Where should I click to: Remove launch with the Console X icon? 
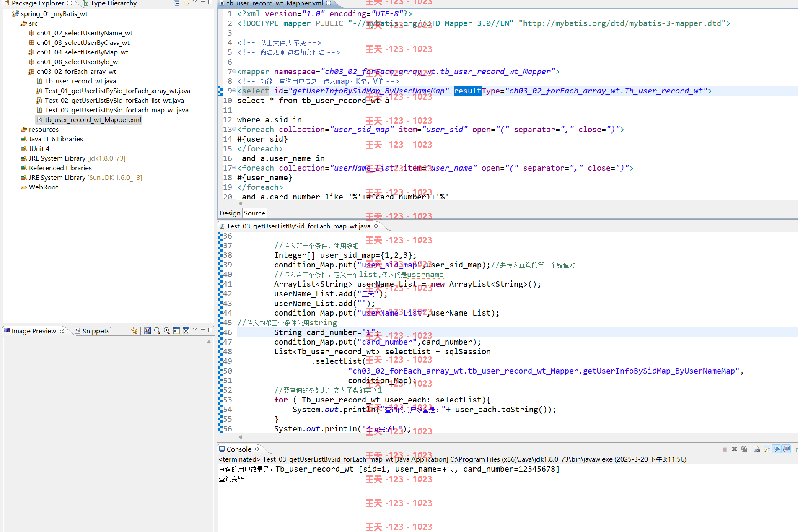tap(734, 449)
